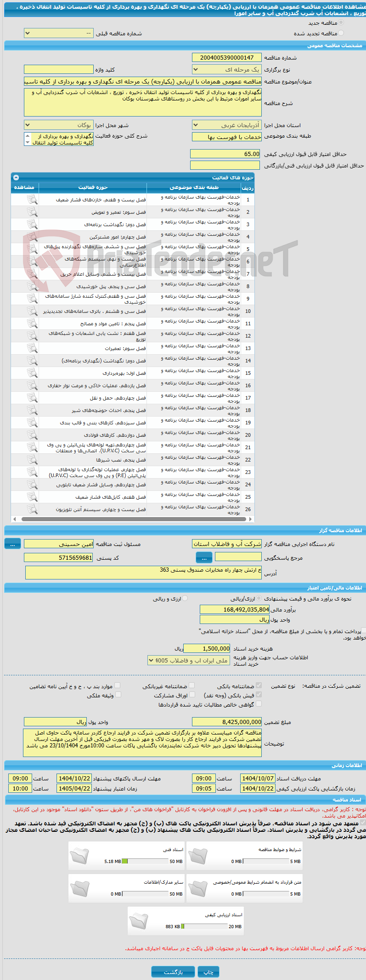Click the کلید واژه input field

[x=58, y=70]
